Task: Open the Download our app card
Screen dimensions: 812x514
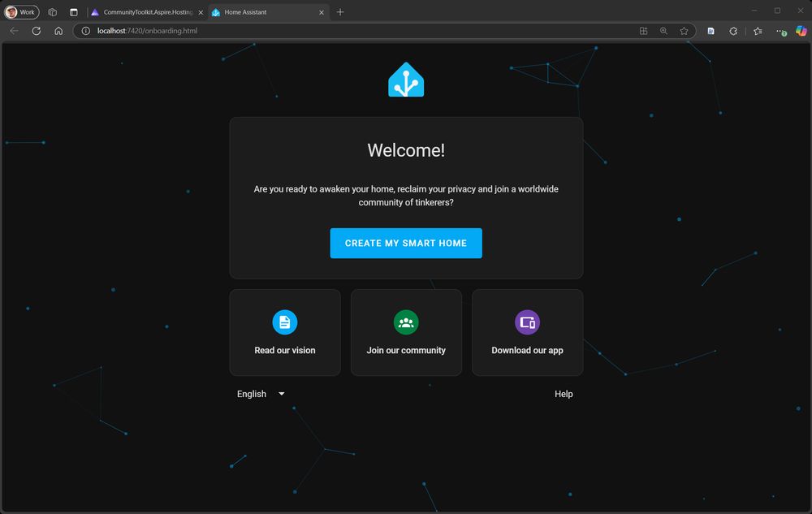Action: point(527,332)
